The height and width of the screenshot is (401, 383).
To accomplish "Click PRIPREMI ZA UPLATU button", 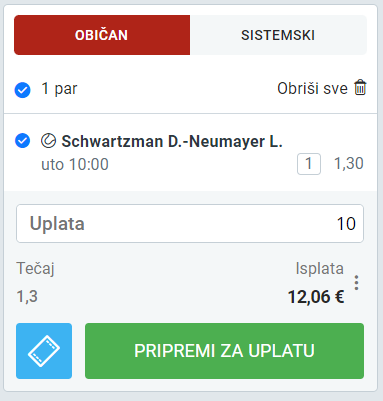I will click(224, 351).
